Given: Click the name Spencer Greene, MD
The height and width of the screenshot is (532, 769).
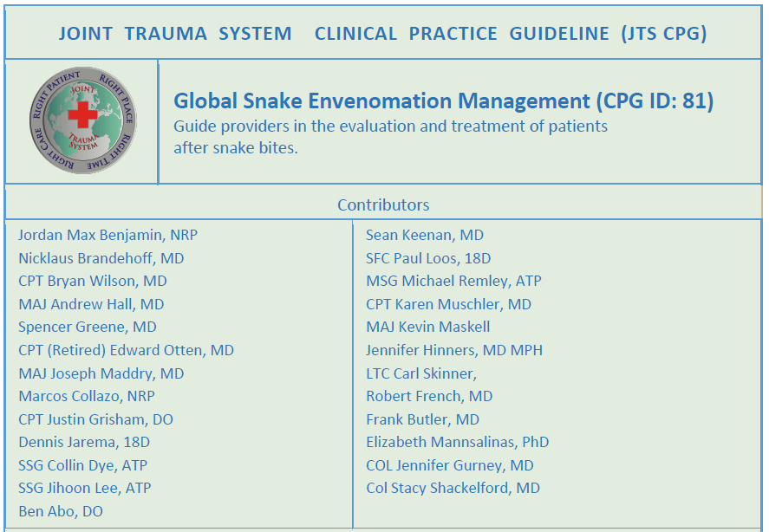Looking at the screenshot, I should point(87,328).
